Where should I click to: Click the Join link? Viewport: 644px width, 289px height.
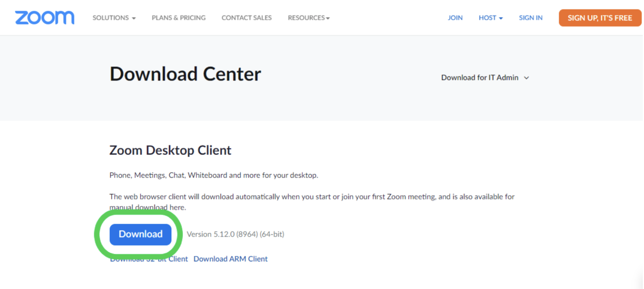click(x=455, y=18)
